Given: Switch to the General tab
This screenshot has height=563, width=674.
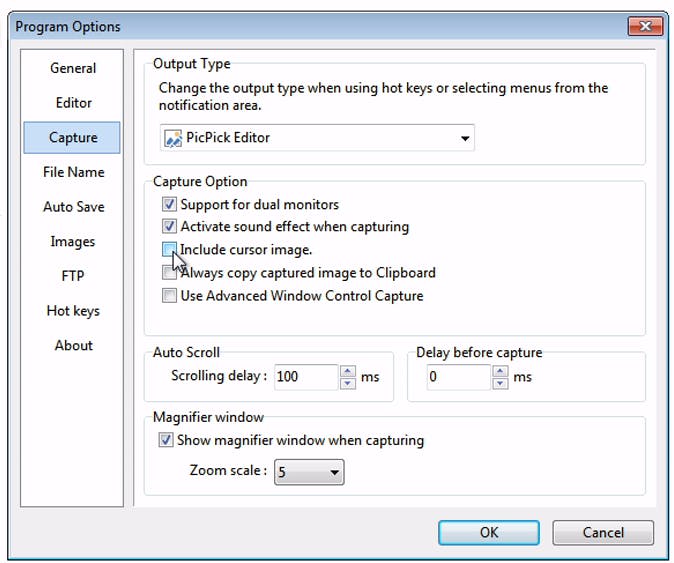Looking at the screenshot, I should point(73,68).
